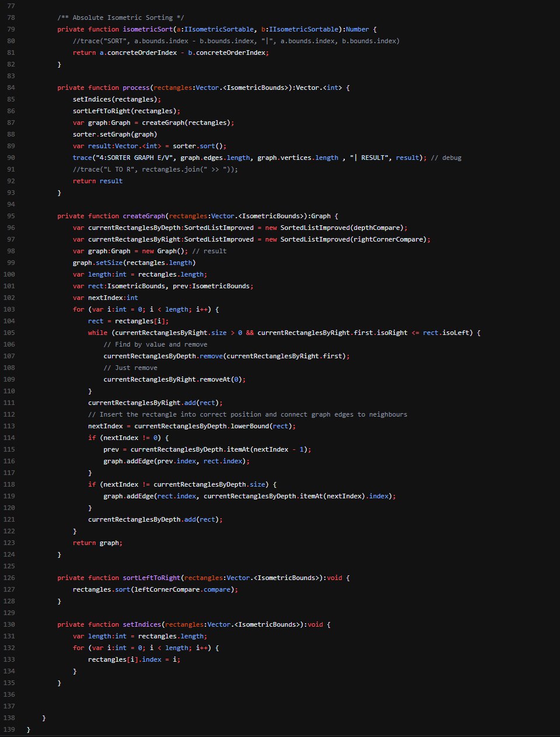Click "var nextIndex:int" declaration
The width and height of the screenshot is (560, 737).
click(x=106, y=298)
